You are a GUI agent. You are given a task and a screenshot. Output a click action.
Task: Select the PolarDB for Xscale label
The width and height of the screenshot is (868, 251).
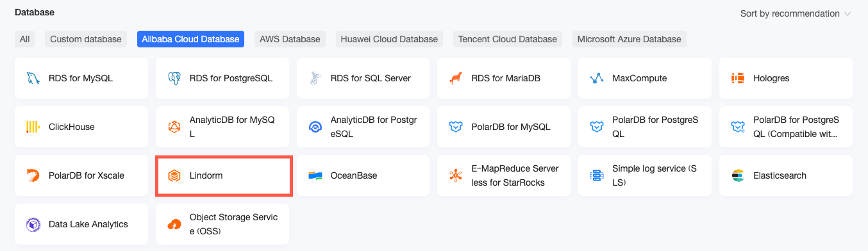(x=87, y=175)
